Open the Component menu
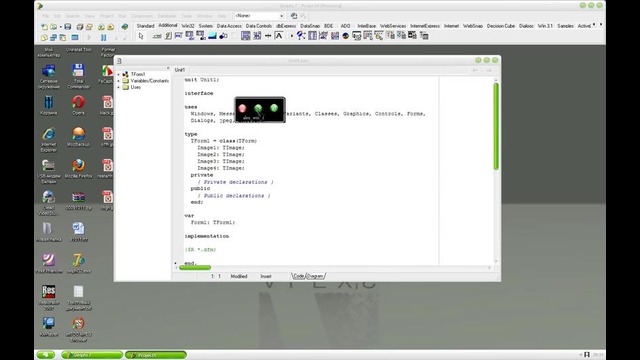 142,16
